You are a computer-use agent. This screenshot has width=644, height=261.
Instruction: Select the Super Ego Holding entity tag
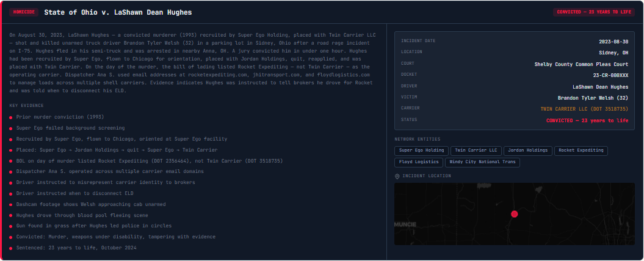click(x=421, y=150)
